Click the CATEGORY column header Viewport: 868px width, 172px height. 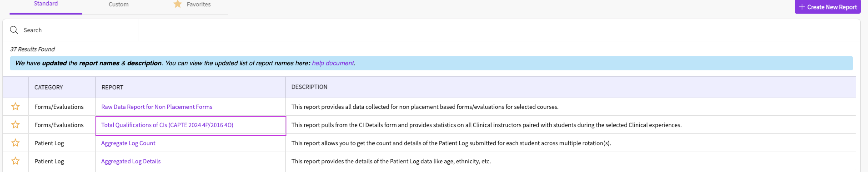48,88
